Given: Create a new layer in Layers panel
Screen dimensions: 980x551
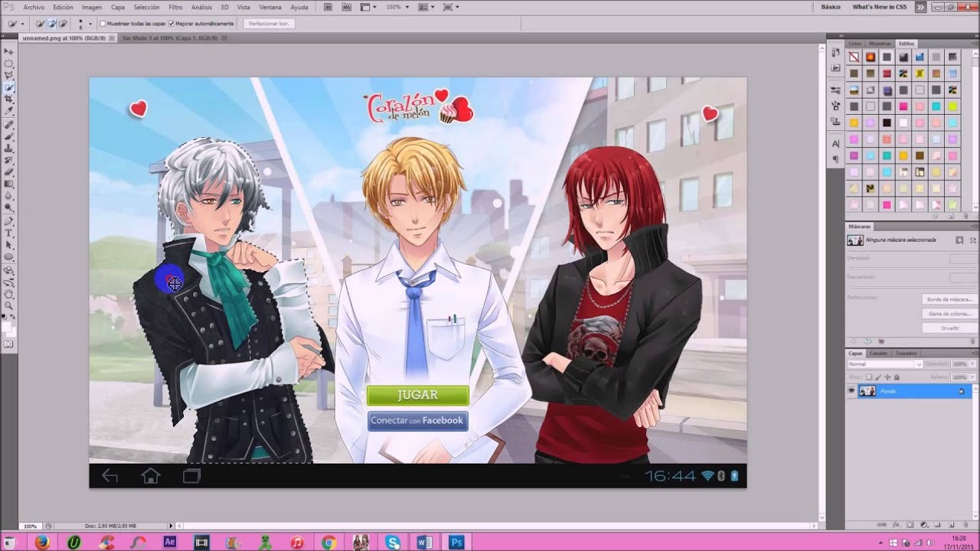Looking at the screenshot, I should tap(951, 525).
